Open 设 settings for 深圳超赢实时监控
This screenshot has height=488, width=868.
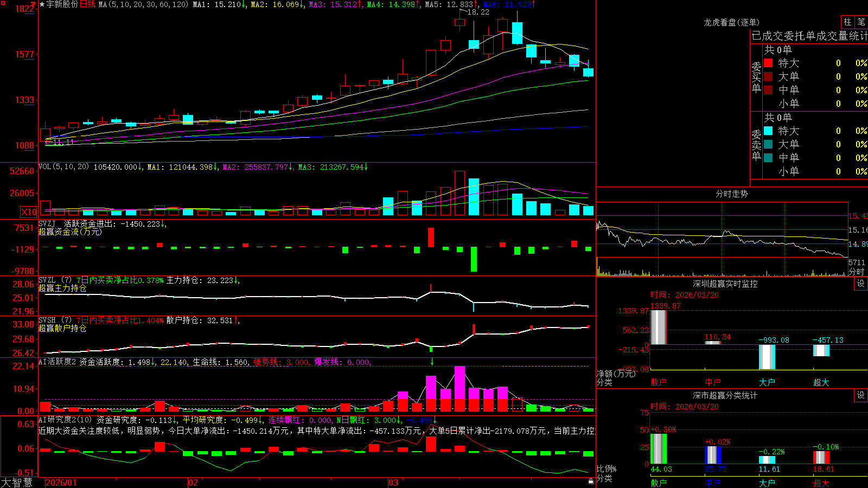(861, 284)
